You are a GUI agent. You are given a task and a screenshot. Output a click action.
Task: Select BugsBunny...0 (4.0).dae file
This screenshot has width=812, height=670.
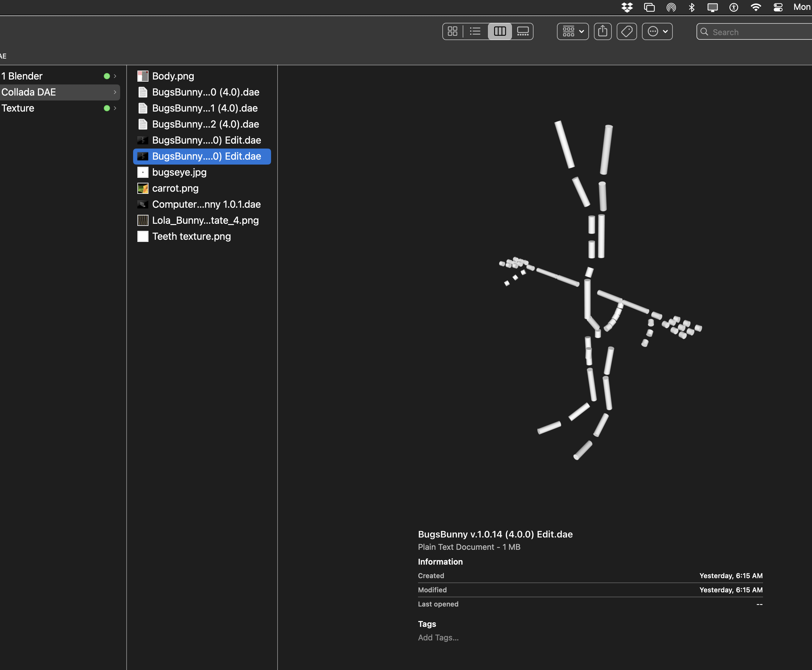click(202, 92)
